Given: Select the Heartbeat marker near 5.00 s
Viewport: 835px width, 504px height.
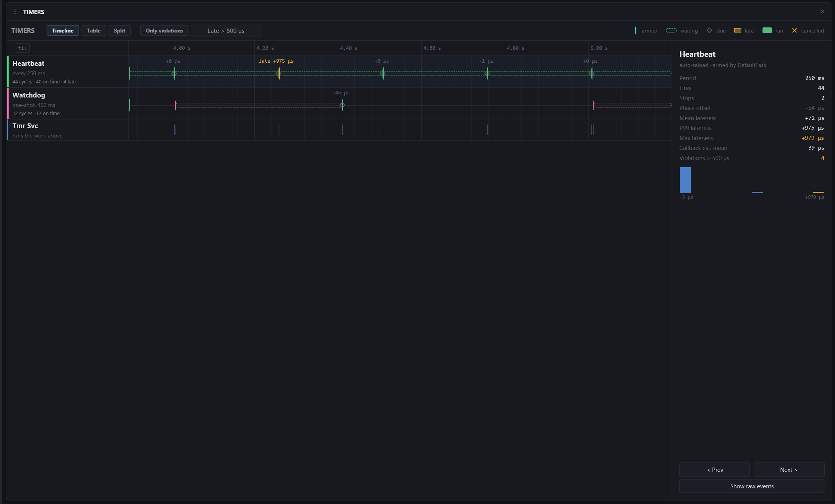Looking at the screenshot, I should [592, 73].
